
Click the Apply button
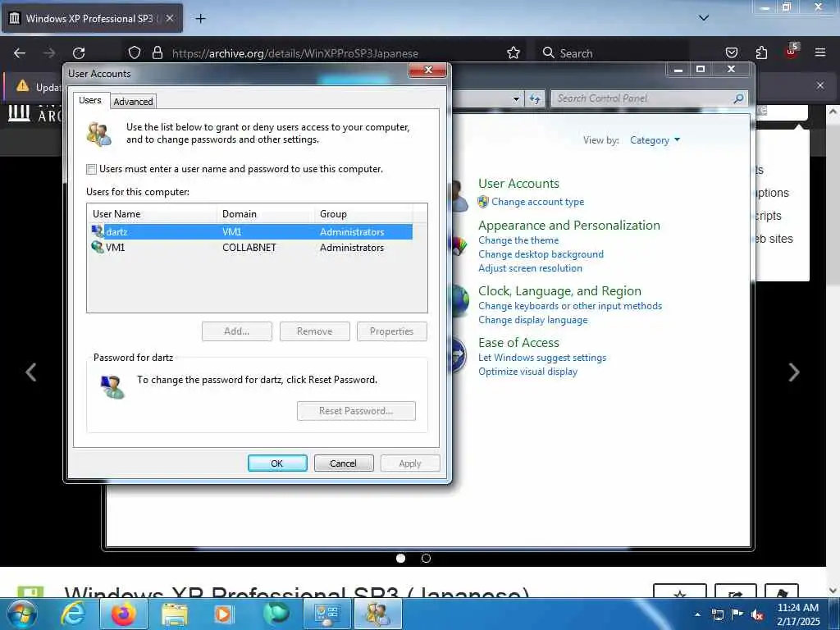[x=410, y=463]
